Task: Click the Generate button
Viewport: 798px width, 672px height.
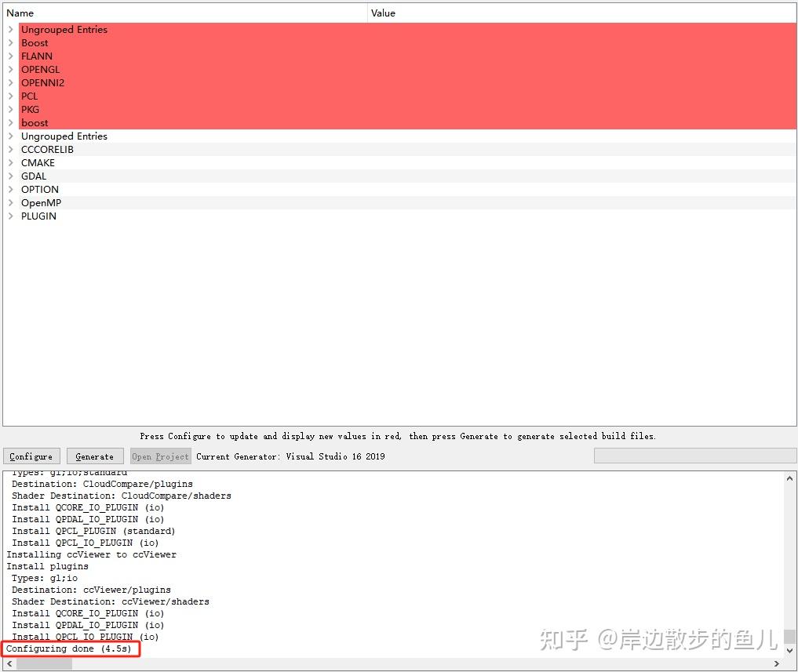Action: [x=95, y=456]
